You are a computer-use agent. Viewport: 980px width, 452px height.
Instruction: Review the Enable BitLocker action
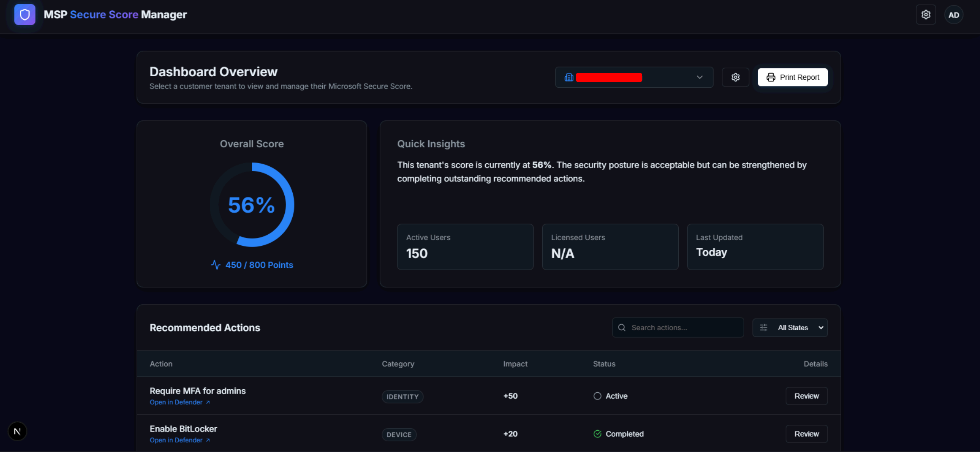coord(806,434)
